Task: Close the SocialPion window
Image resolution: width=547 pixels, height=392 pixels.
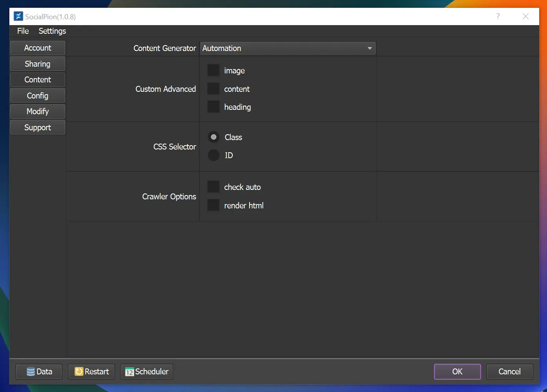Action: coord(525,16)
